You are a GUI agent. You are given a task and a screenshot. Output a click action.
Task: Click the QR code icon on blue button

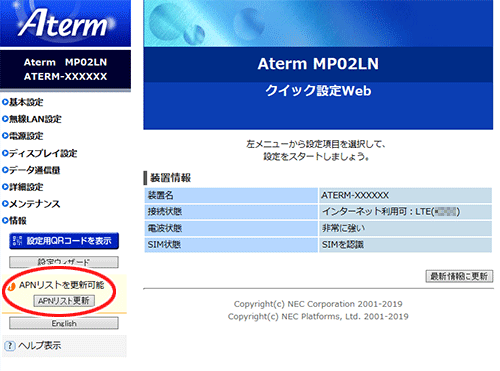(18, 241)
